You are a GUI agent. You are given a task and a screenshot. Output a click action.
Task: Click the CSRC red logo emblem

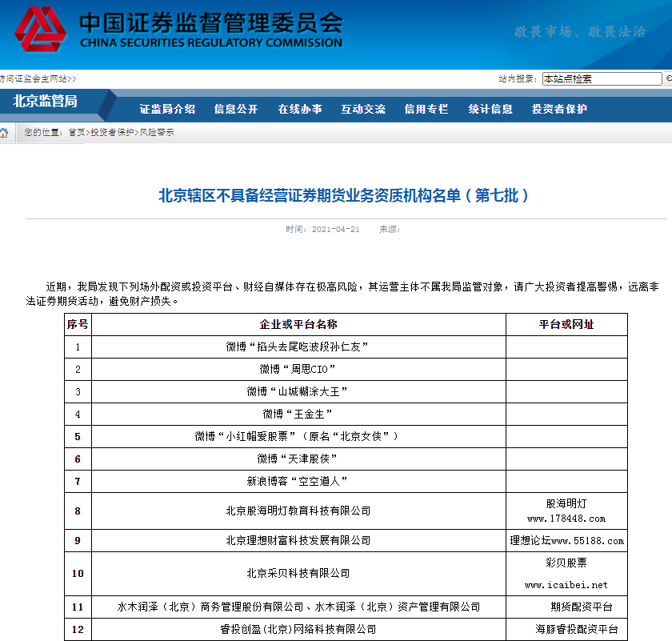click(40, 29)
